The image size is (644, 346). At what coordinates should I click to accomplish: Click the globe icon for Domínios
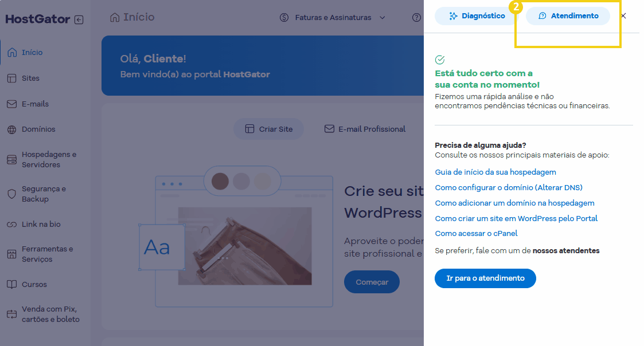click(12, 129)
